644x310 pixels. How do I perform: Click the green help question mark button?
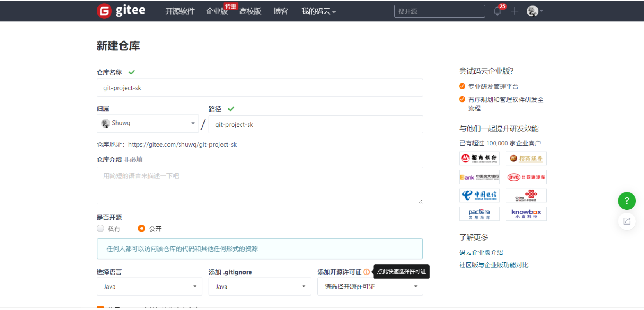(x=626, y=201)
